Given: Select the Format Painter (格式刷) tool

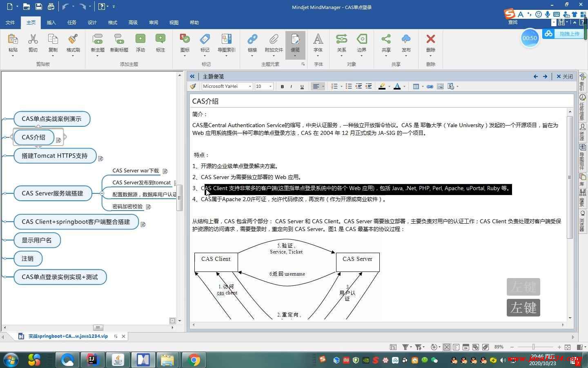Looking at the screenshot, I should (73, 39).
